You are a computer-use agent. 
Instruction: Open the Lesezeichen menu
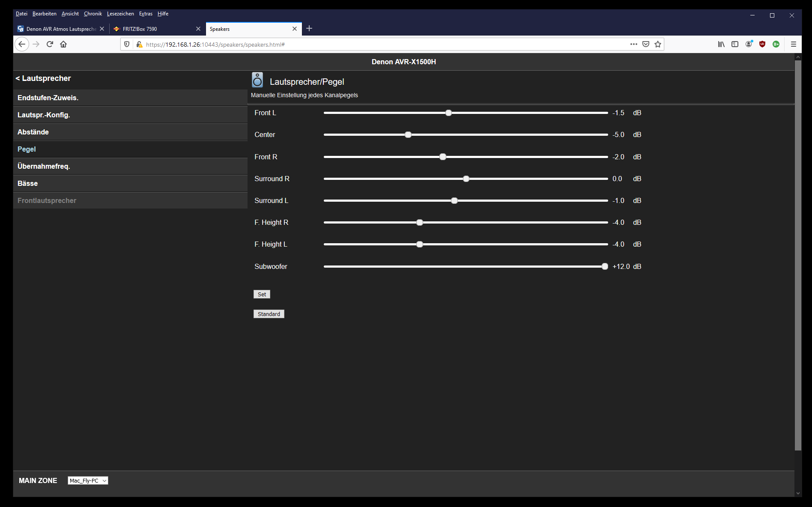(x=120, y=14)
